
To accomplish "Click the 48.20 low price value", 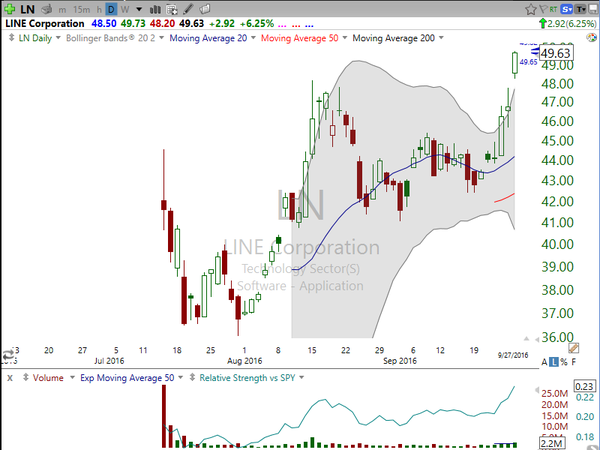I will point(162,24).
